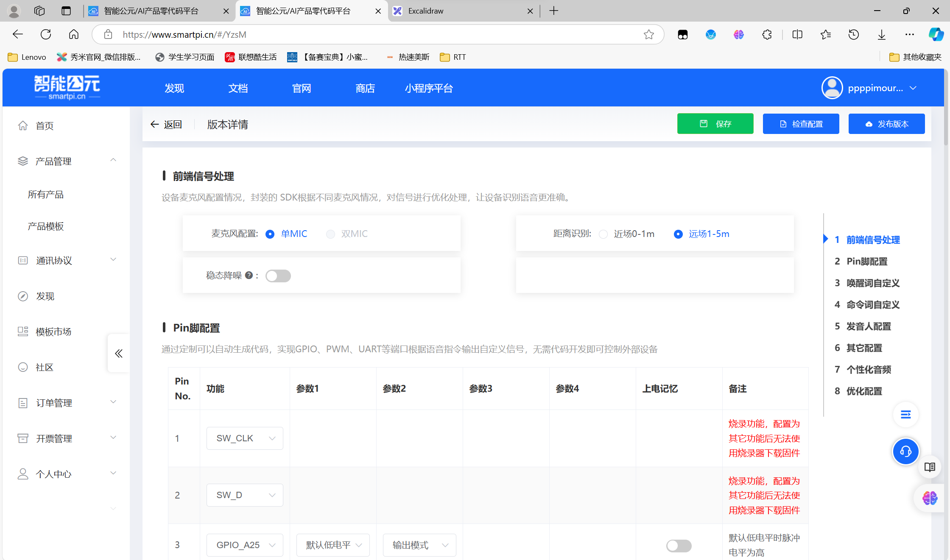Open GPIO_A25 function dropdown

click(x=245, y=545)
